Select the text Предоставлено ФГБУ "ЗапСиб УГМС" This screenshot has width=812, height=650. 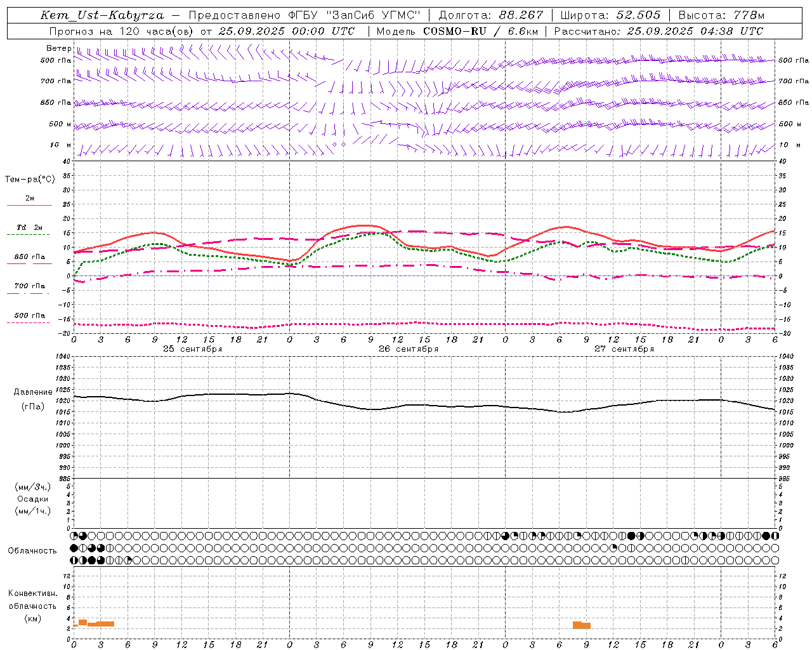click(304, 15)
